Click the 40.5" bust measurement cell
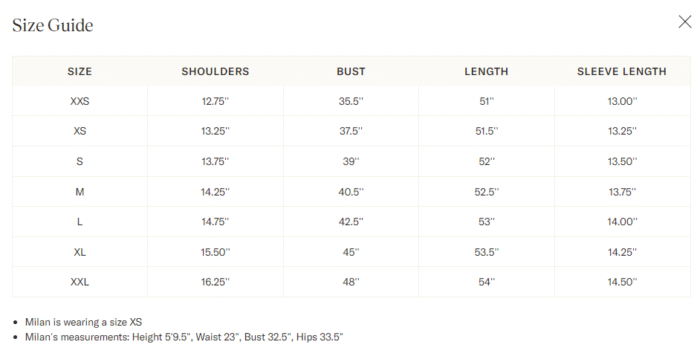 pyautogui.click(x=351, y=192)
